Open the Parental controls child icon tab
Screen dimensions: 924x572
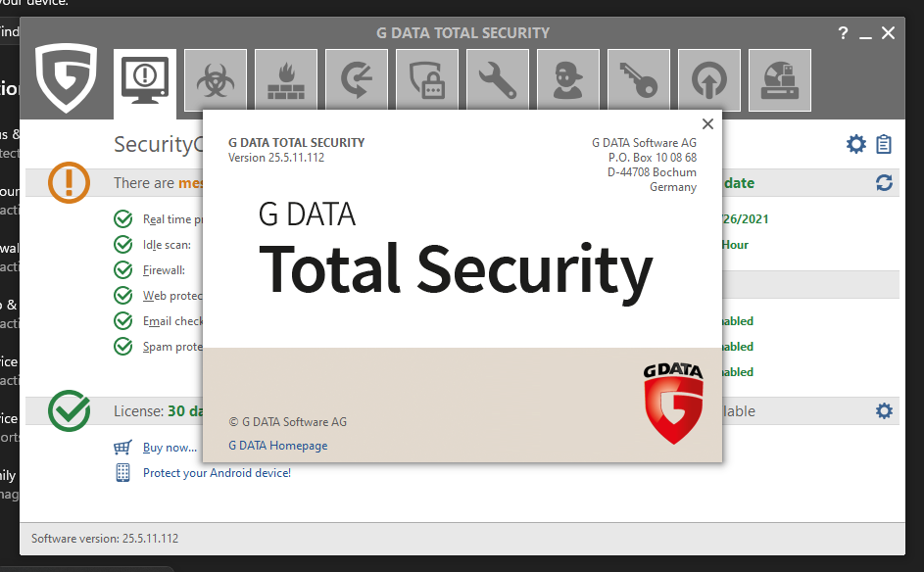(x=568, y=80)
